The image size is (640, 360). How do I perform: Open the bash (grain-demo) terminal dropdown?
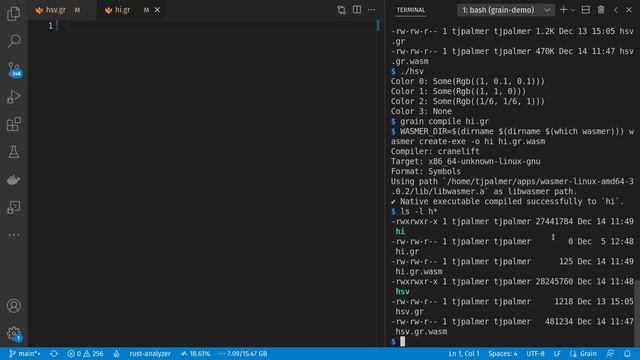coord(506,10)
